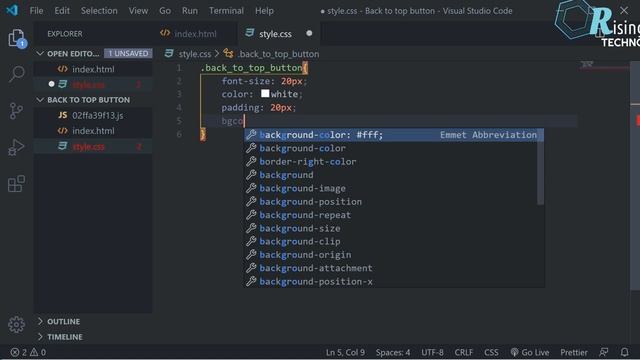This screenshot has width=640, height=360.
Task: Open the Run menu
Action: pyautogui.click(x=189, y=11)
